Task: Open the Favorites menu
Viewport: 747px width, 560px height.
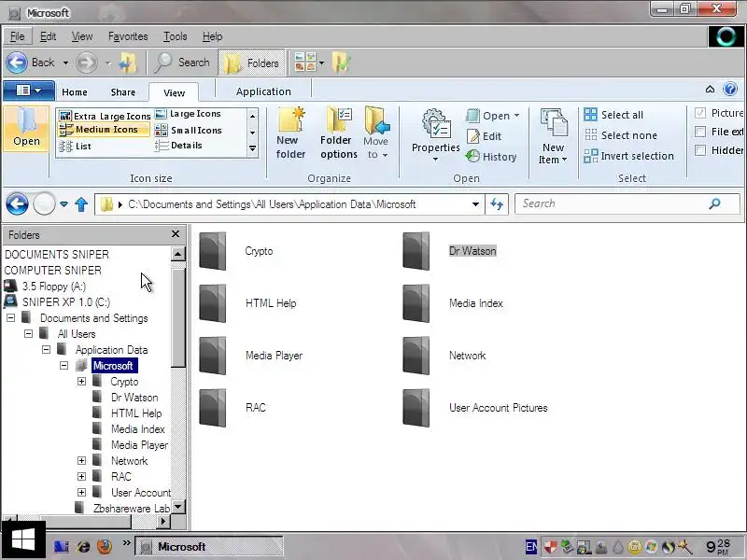Action: [128, 36]
